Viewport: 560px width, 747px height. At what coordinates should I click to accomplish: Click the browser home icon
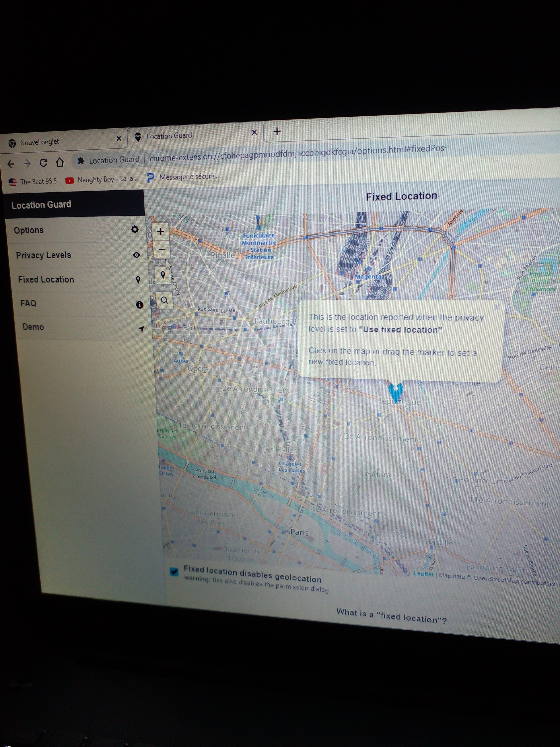click(x=60, y=162)
